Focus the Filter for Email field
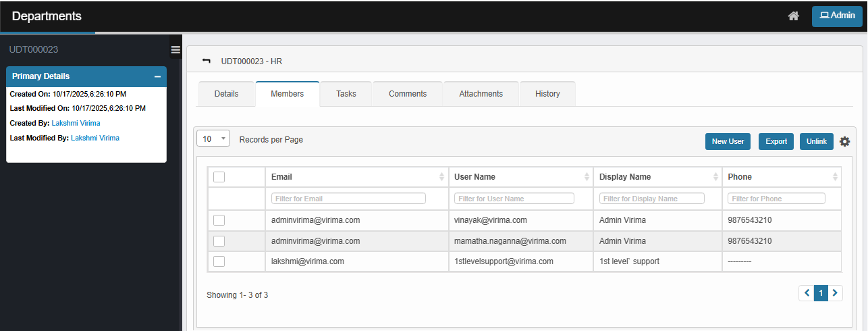The height and width of the screenshot is (331, 868). 348,199
